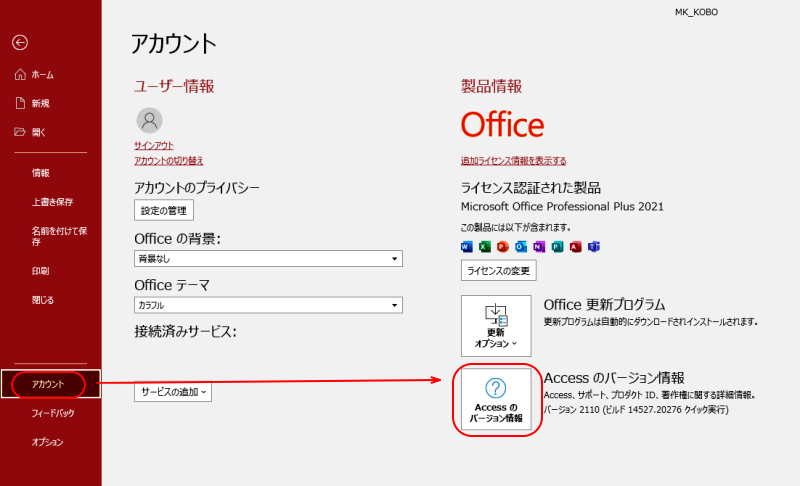Click the Access のバージョン情報 button
This screenshot has height=486, width=800.
(x=496, y=399)
